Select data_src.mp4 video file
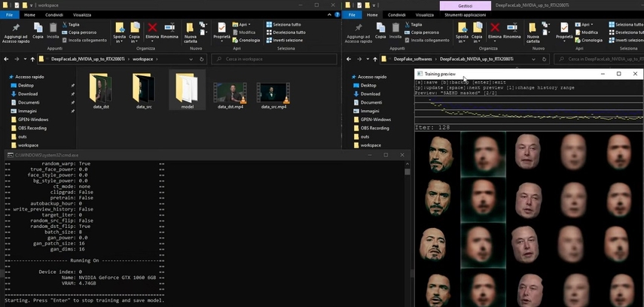The width and height of the screenshot is (644, 307). (273, 96)
